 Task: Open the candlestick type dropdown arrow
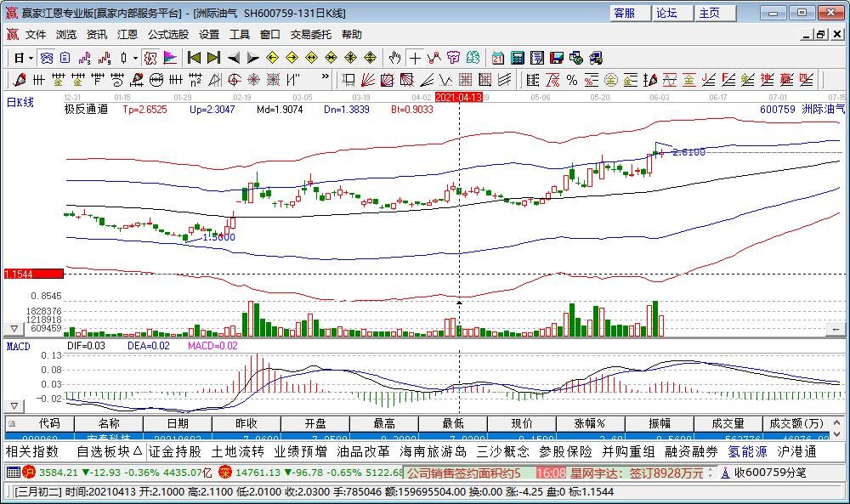pyautogui.click(x=135, y=58)
